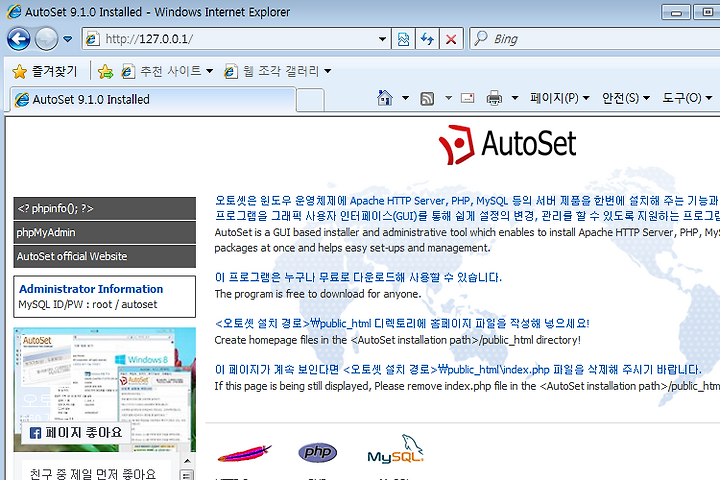Click the AutoSet logo at top
Viewport: 720px width, 480px height.
(507, 145)
